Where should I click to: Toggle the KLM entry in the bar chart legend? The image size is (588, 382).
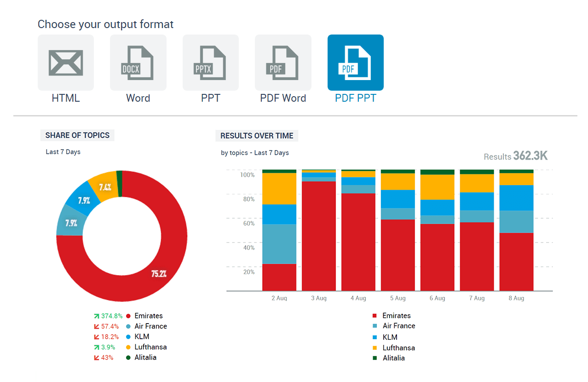click(x=390, y=337)
